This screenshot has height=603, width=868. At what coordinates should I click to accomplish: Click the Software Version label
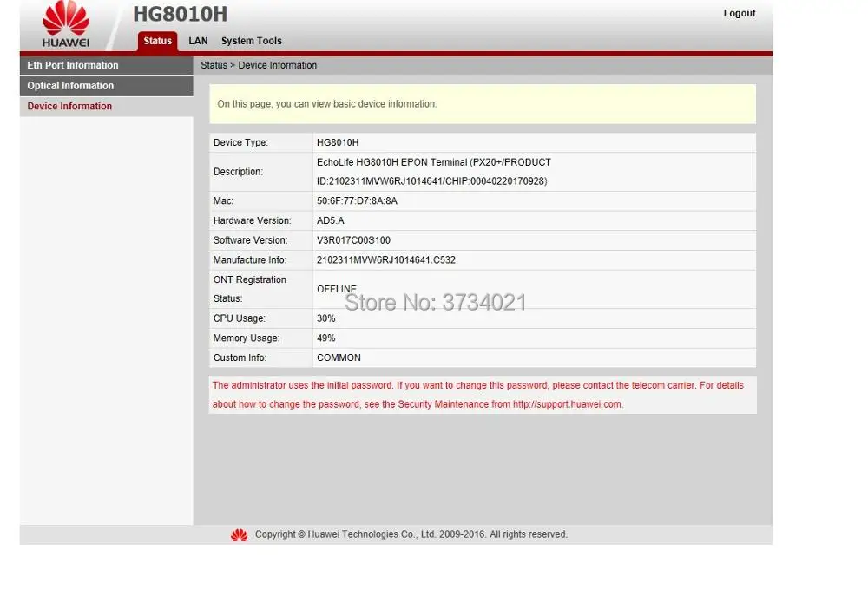[x=250, y=240]
